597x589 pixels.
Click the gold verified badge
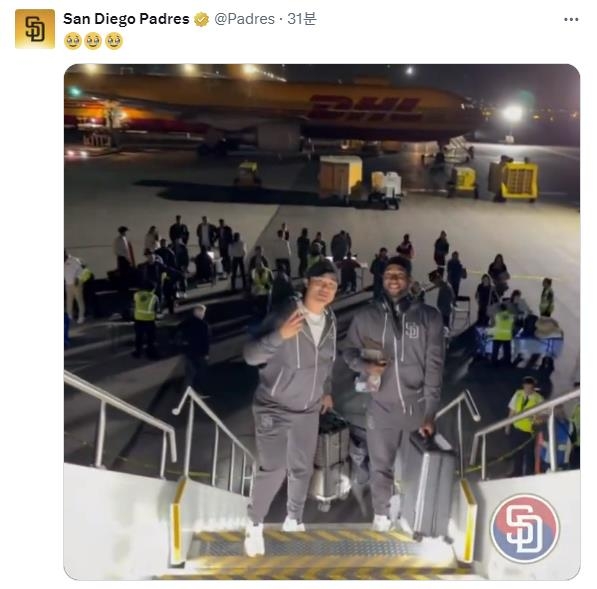coord(201,19)
